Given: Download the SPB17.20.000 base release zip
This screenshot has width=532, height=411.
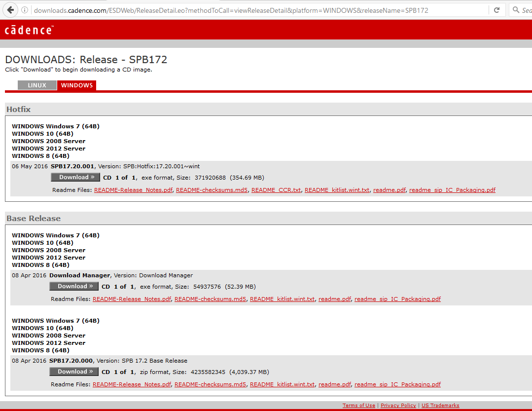Looking at the screenshot, I should (74, 372).
